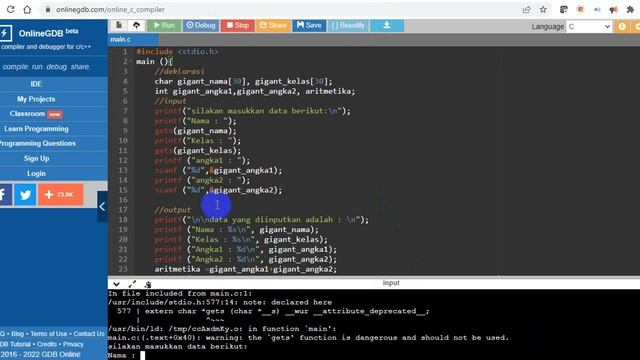This screenshot has height=360, width=640.
Task: Click the orange plus share counter button
Action: pyautogui.click(x=61, y=195)
